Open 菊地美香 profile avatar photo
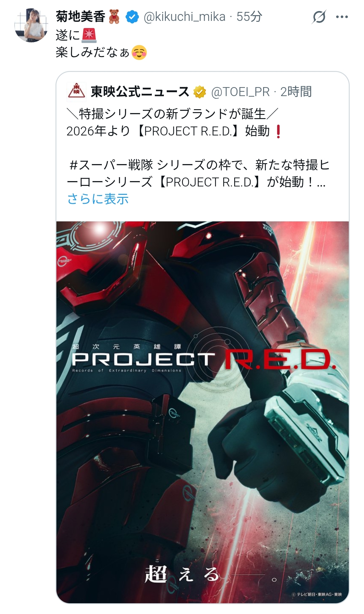This screenshot has width=364, height=614. pyautogui.click(x=31, y=25)
